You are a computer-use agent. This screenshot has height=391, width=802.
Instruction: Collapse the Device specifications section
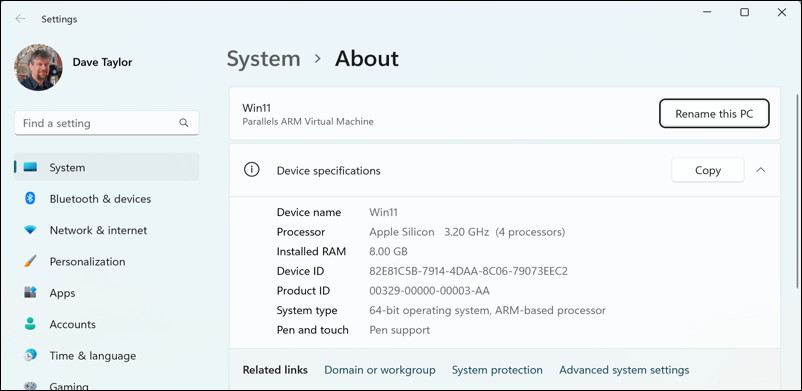tap(761, 170)
